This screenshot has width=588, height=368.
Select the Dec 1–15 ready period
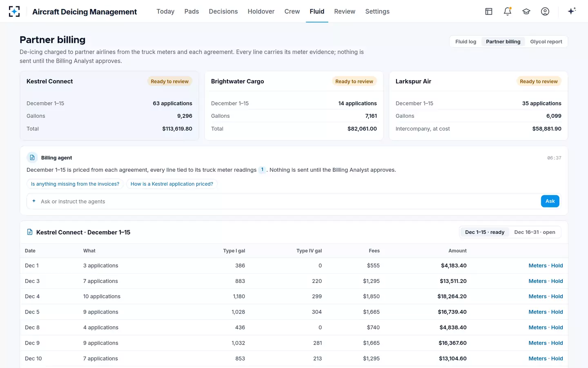pos(485,232)
